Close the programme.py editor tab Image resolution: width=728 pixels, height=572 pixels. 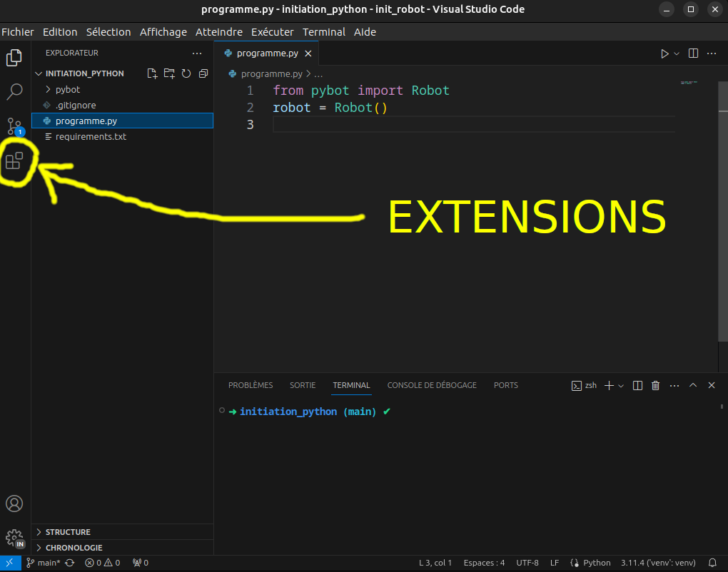pos(308,53)
